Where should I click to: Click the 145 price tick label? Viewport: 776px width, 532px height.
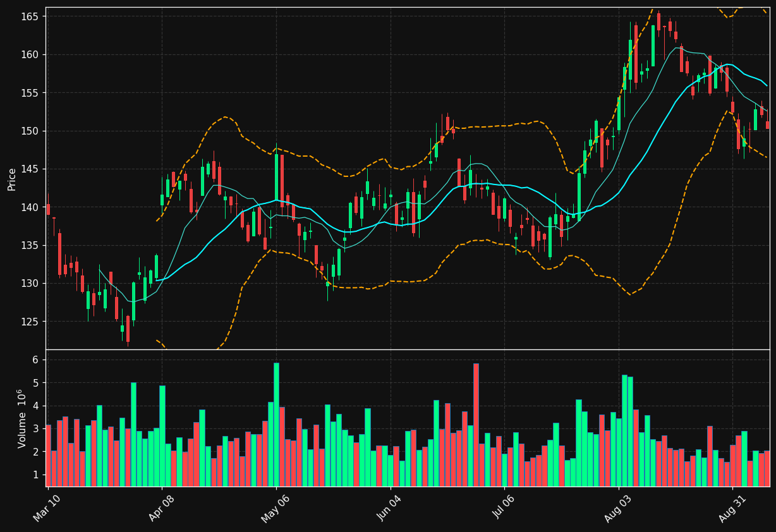[28, 169]
